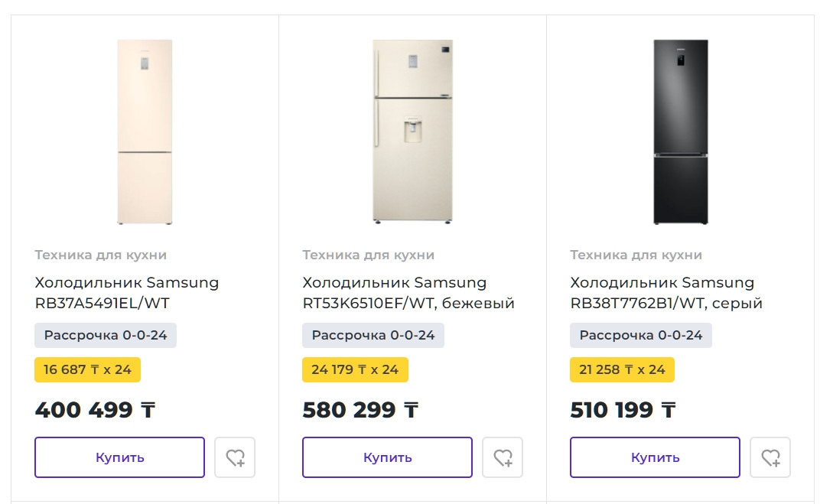Viewport: 820px width, 504px height.
Task: Click Купить under the 510 199 ₸ fridge
Action: [655, 457]
